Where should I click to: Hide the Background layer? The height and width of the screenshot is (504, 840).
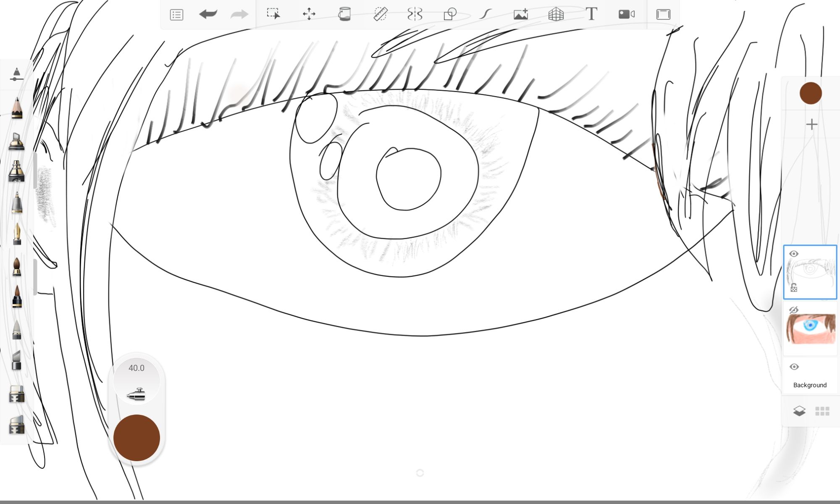pos(794,367)
